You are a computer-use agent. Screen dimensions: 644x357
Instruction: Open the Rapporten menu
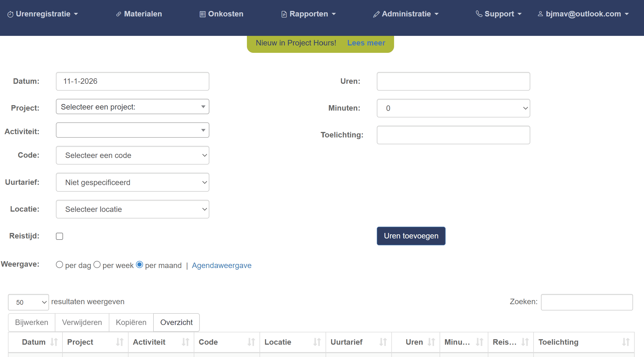(309, 14)
